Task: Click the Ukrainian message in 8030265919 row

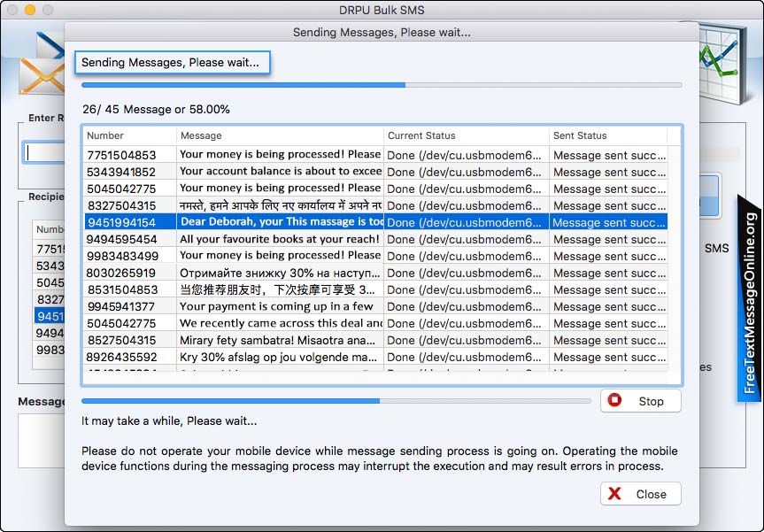Action: tap(279, 273)
